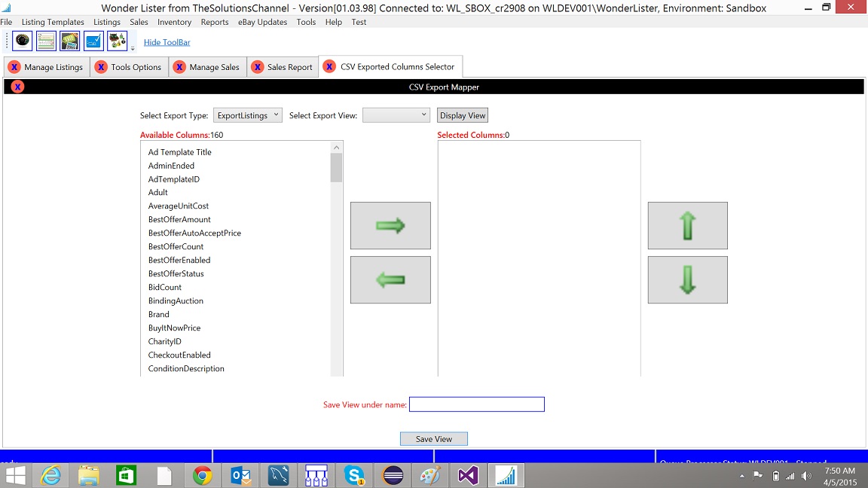This screenshot has height=488, width=868.
Task: Click the blue checkmark toolbar icon
Action: [x=93, y=41]
